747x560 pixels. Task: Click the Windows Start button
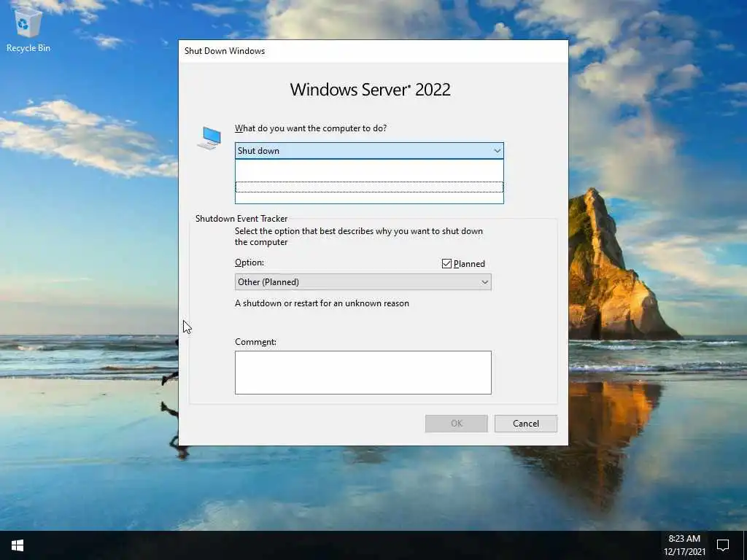[18, 545]
